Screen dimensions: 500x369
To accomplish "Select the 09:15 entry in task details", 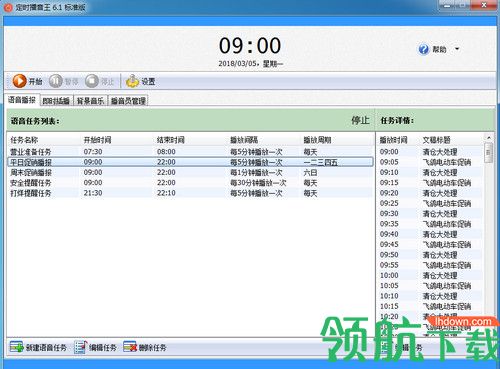I will [x=389, y=183].
